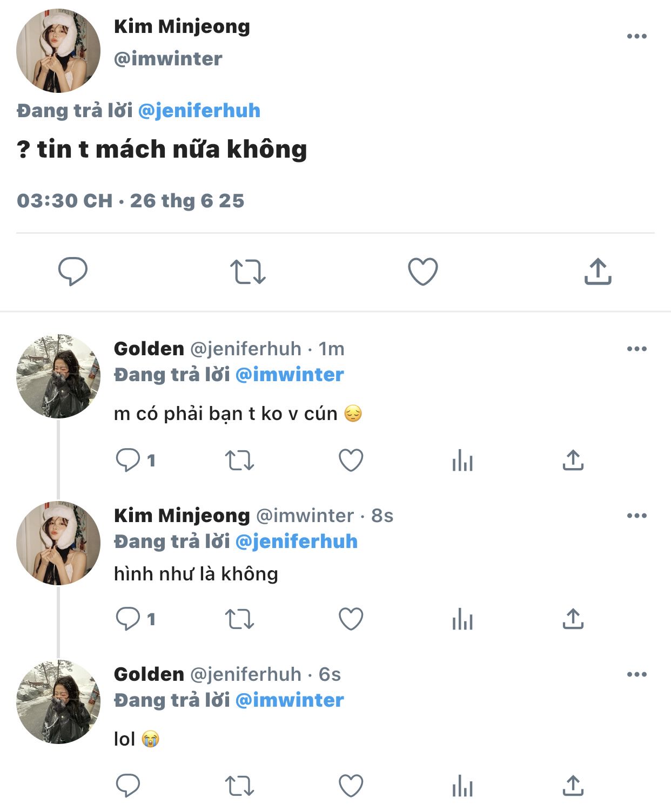The image size is (671, 812).
Task: Like the main tweet by @imwinter
Action: pyautogui.click(x=422, y=272)
